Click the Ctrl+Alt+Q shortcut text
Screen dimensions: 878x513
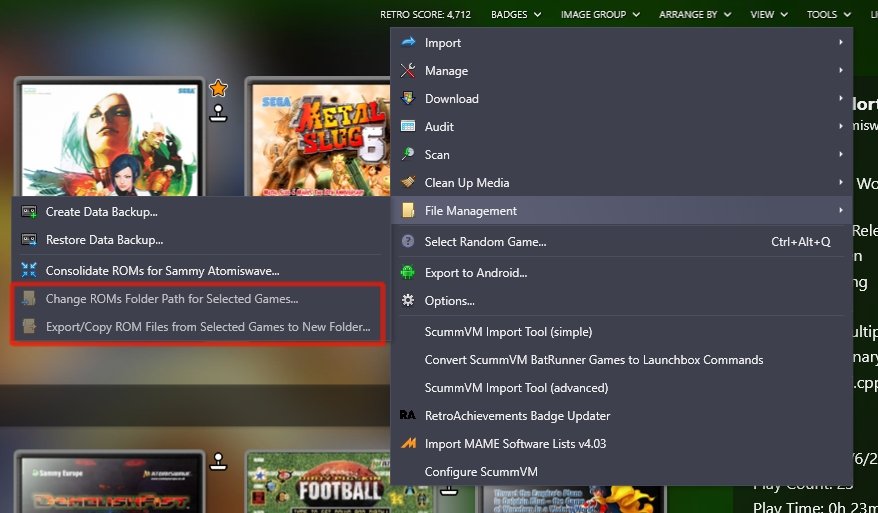tap(801, 241)
